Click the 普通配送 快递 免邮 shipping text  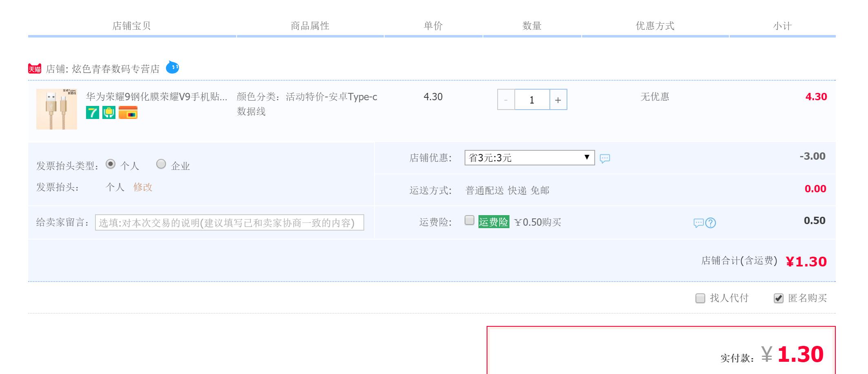(x=507, y=190)
